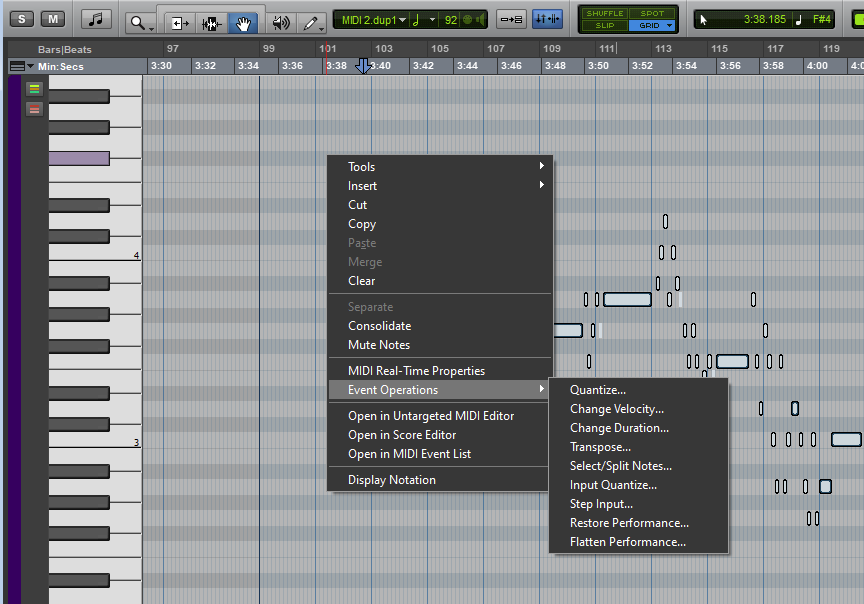Select the Scrubber speaker tool
The height and width of the screenshot is (604, 864).
pos(281,23)
